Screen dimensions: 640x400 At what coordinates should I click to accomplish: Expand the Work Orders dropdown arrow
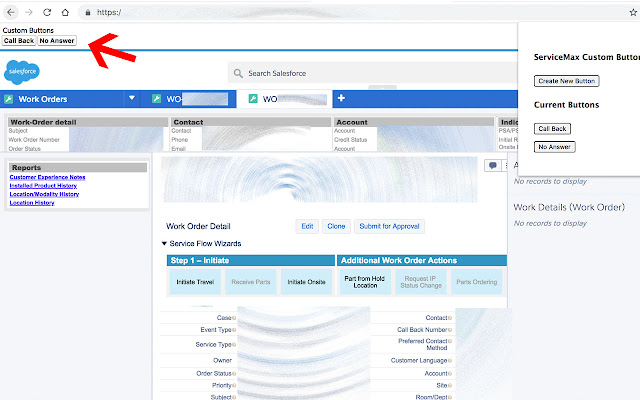tap(131, 98)
